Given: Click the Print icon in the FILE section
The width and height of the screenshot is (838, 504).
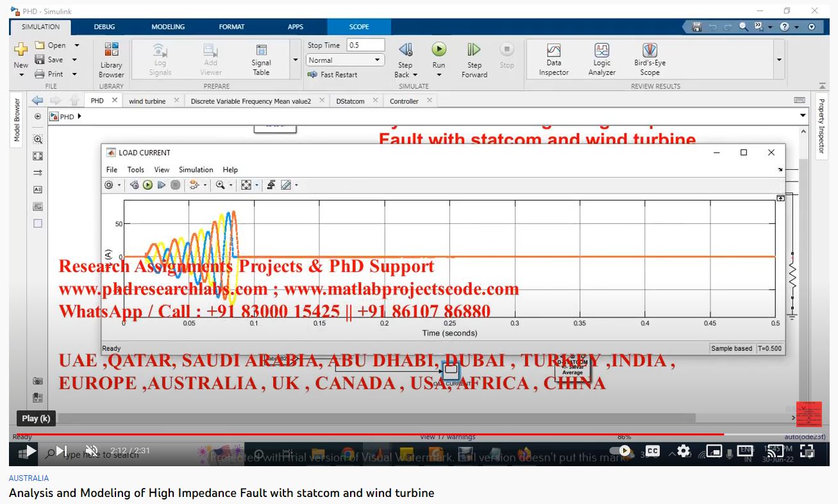Looking at the screenshot, I should 40,74.
